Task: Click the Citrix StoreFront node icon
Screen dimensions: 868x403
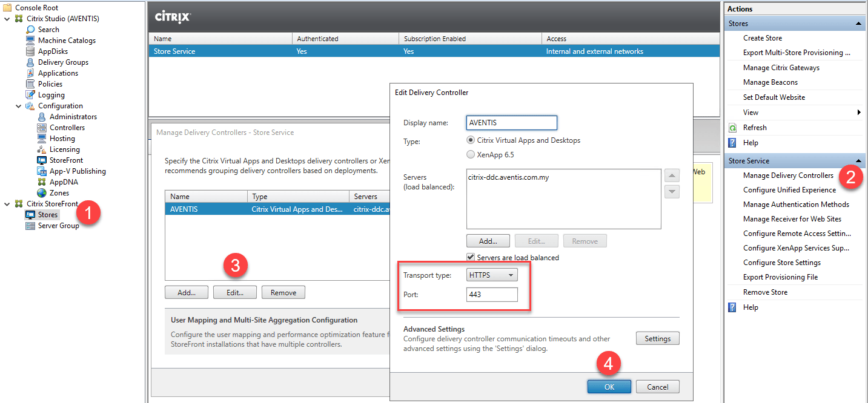Action: [x=19, y=204]
